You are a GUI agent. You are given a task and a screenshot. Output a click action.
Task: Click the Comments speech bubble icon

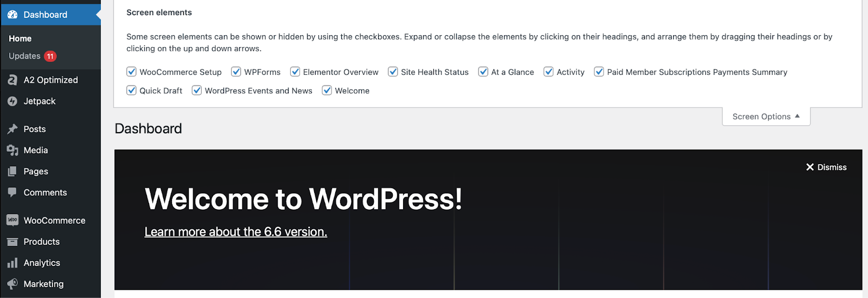click(12, 192)
